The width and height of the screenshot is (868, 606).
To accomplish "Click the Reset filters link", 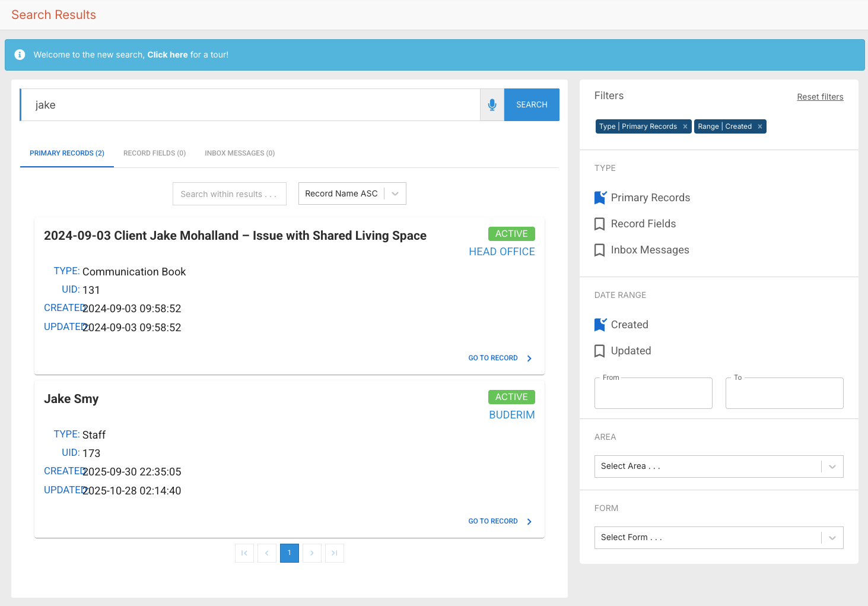I will [x=820, y=97].
